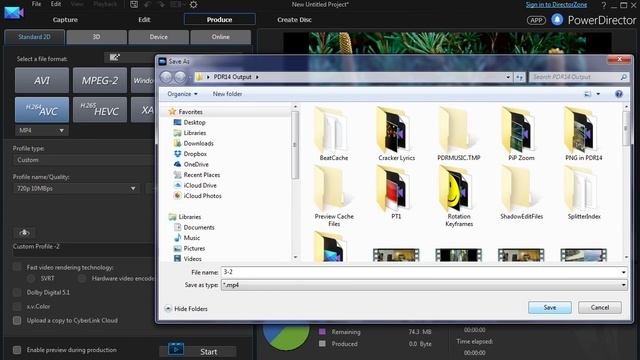Switch to the Capture module tab

pos(65,20)
